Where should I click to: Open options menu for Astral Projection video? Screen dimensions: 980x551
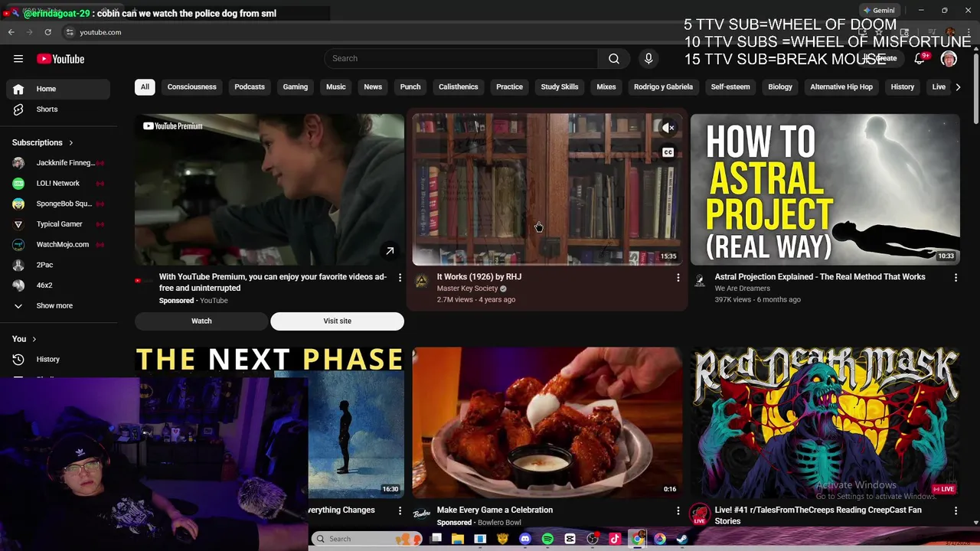955,278
